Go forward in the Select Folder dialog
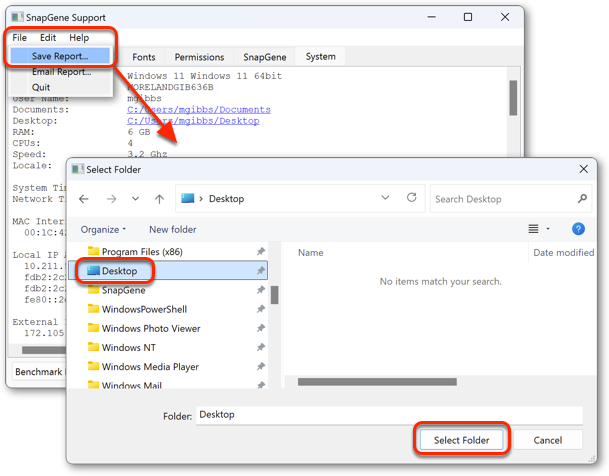The height and width of the screenshot is (476, 609). [x=111, y=199]
